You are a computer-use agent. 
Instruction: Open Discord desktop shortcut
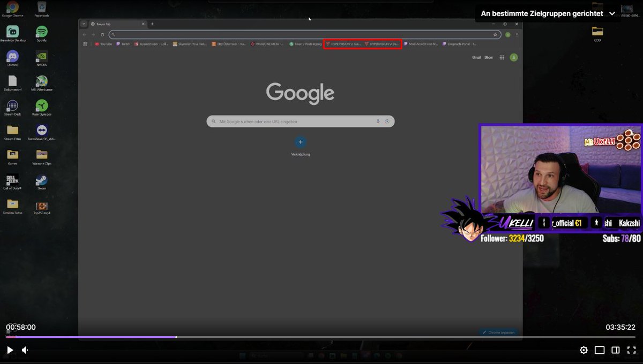point(12,59)
